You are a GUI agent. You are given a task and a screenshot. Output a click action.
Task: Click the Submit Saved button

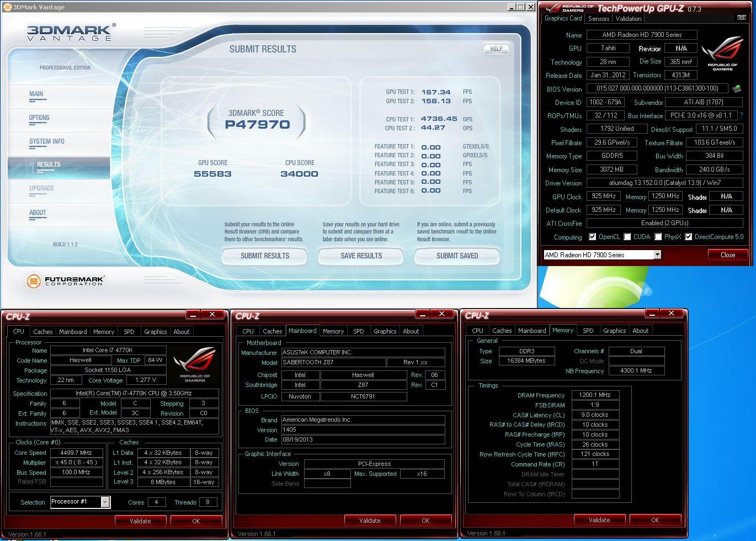(457, 256)
